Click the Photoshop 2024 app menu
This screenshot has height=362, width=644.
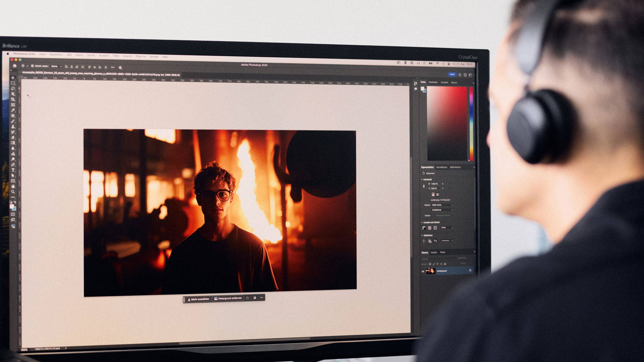pos(24,54)
